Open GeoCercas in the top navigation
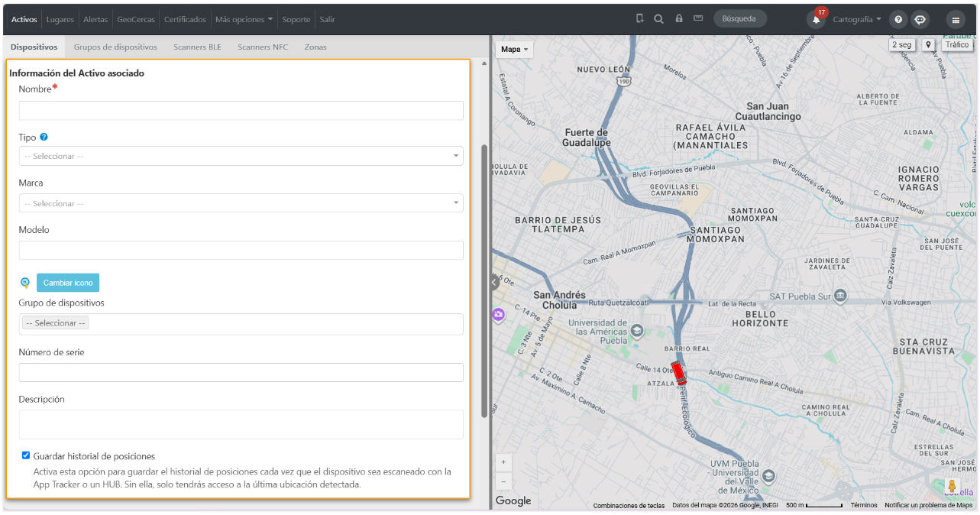 pyautogui.click(x=136, y=19)
